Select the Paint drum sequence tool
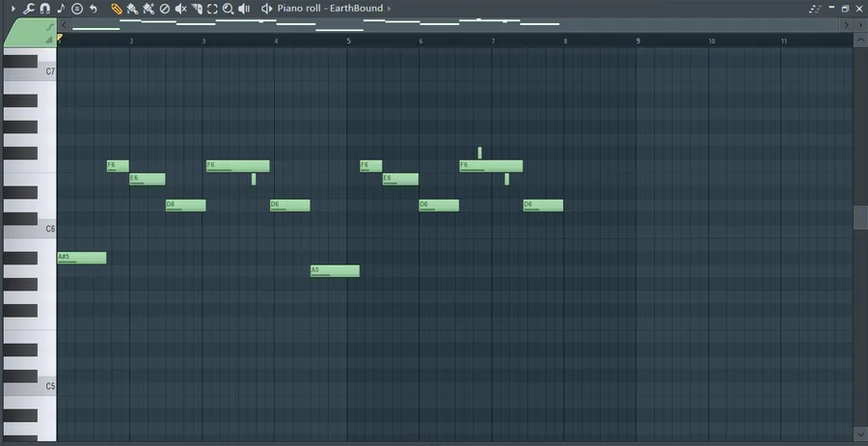 148,9
